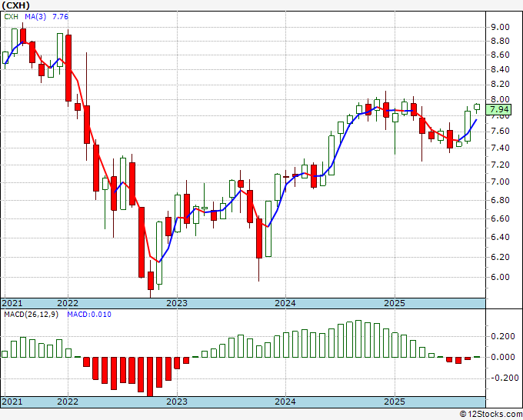The width and height of the screenshot is (523, 420).
Task: Click the MACD:0.010 value label
Action: point(89,315)
